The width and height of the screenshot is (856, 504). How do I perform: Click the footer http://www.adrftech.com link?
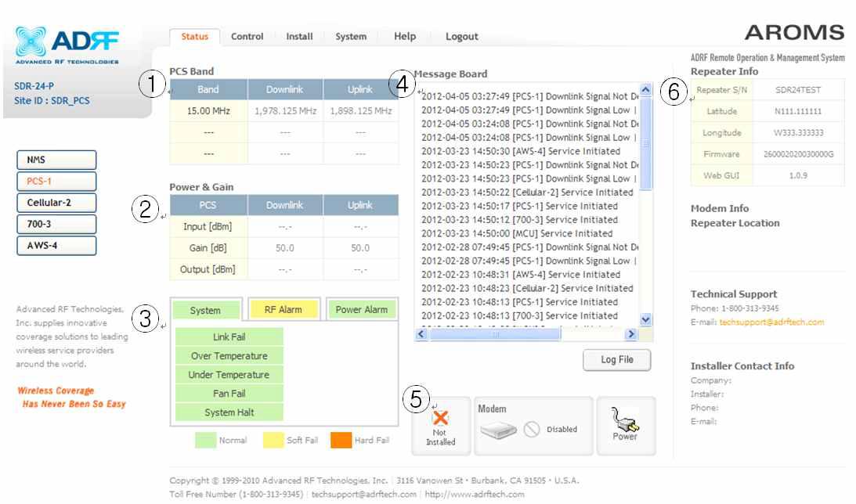click(x=475, y=494)
